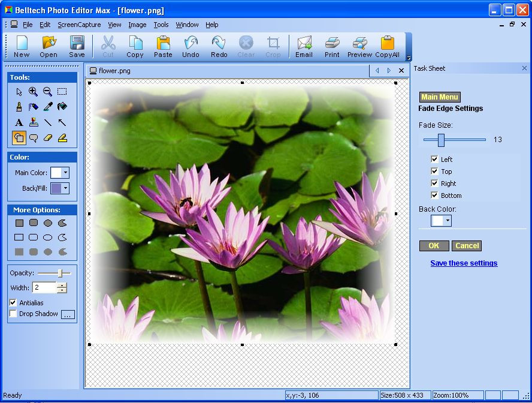Click into the Width input field
This screenshot has width=532, height=403.
(44, 288)
